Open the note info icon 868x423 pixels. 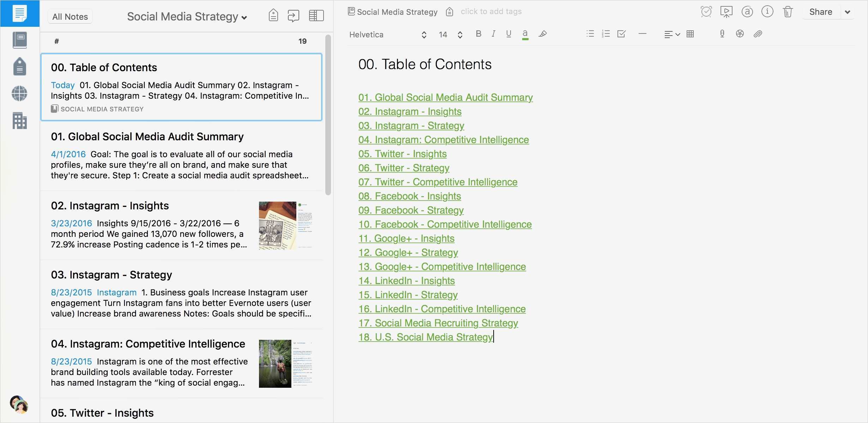point(767,12)
